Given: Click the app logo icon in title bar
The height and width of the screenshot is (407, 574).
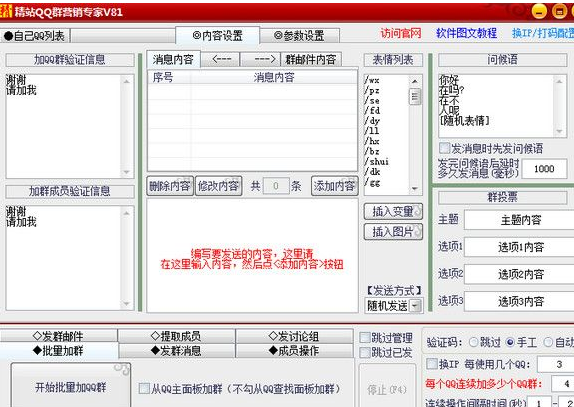Looking at the screenshot, I should point(5,12).
